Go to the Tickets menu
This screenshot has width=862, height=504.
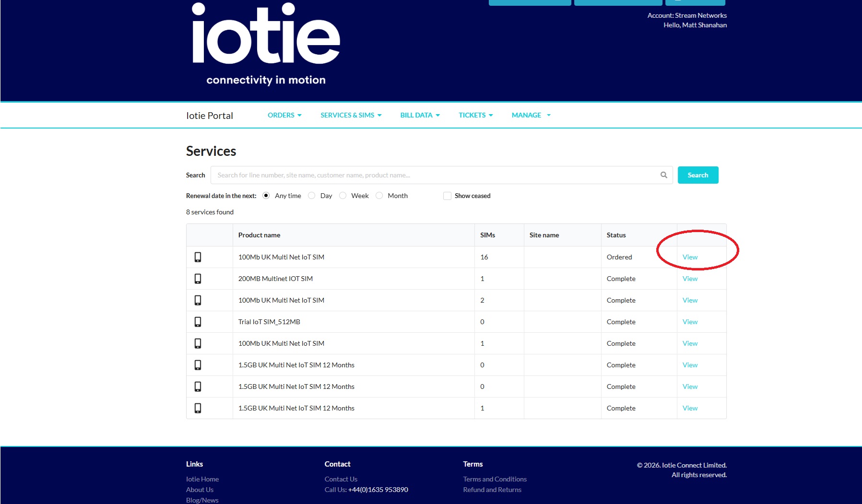click(475, 115)
